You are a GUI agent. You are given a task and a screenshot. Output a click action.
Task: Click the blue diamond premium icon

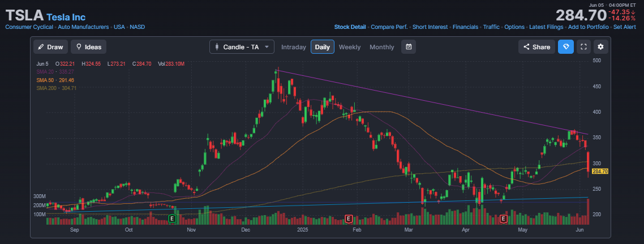[x=565, y=47]
